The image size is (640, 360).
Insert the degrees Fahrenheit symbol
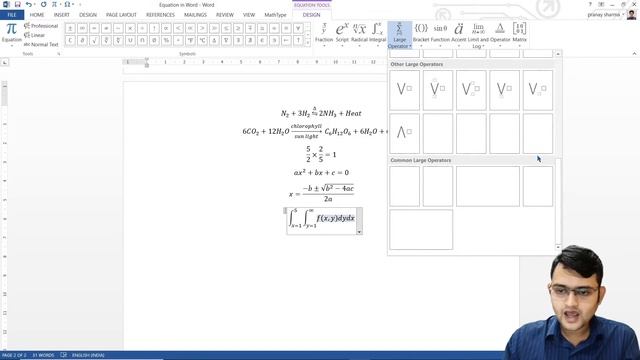pyautogui.click(x=190, y=40)
